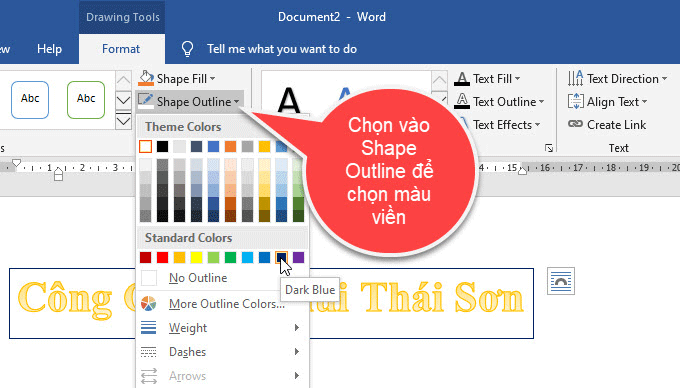
Task: Expand the Weight submenu arrow
Action: click(297, 327)
